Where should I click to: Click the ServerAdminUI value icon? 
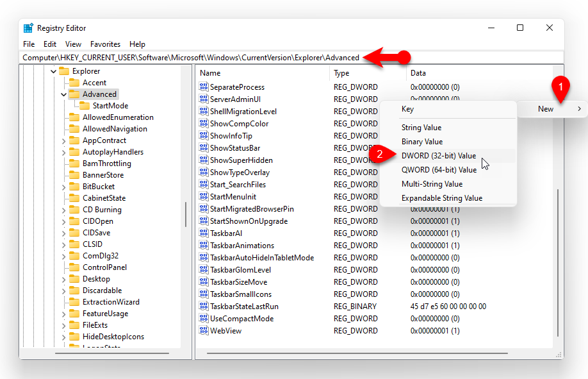click(x=204, y=99)
